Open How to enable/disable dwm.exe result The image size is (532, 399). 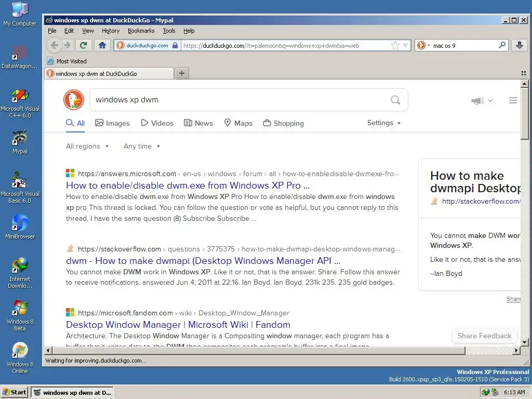[188, 185]
